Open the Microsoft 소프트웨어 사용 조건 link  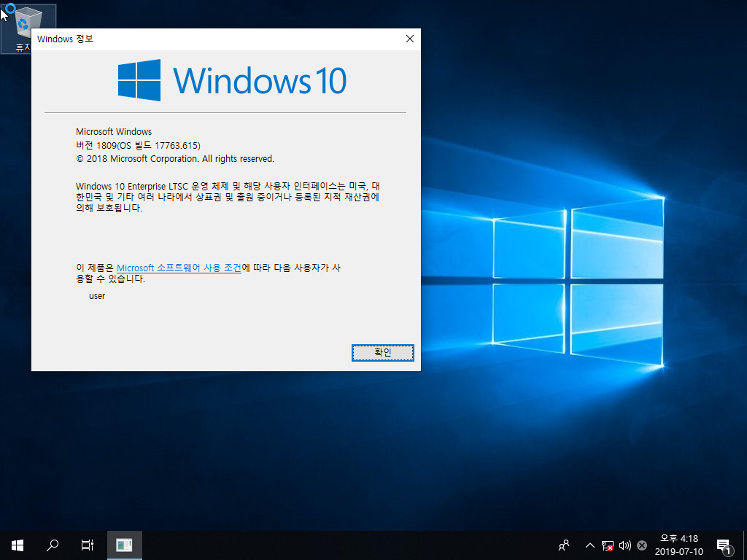tap(179, 268)
